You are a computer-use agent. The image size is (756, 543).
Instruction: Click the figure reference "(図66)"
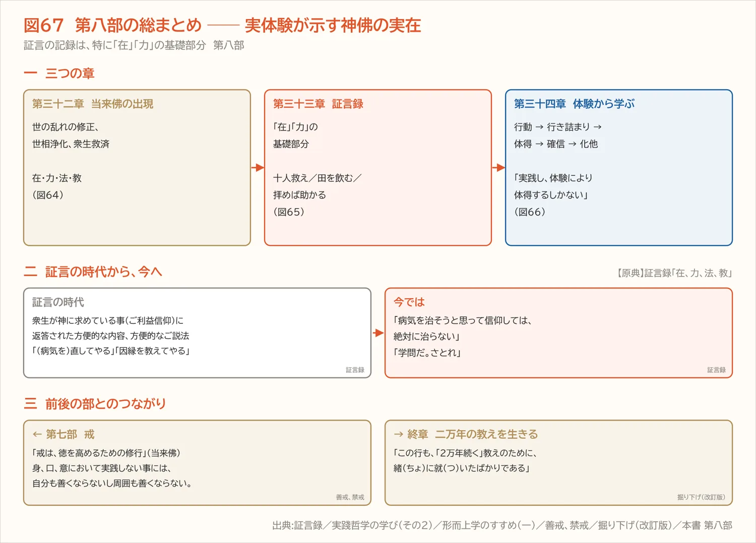530,212
